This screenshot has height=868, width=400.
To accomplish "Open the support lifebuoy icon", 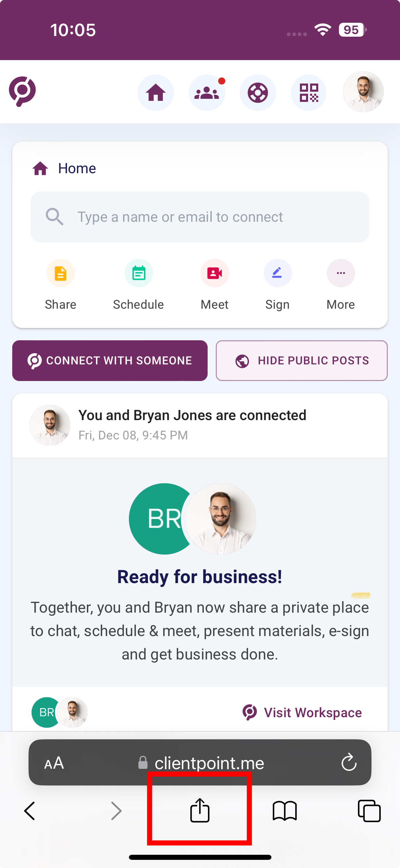I will coord(258,92).
